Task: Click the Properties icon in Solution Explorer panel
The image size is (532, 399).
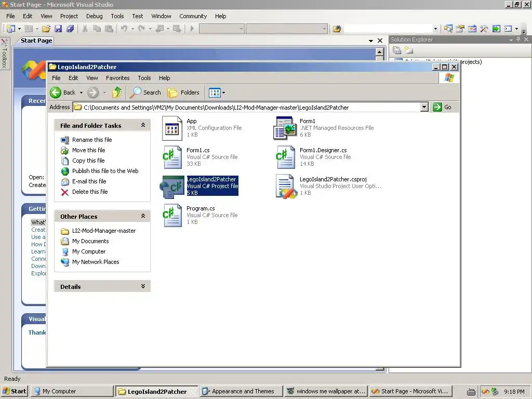Action: coord(397,50)
